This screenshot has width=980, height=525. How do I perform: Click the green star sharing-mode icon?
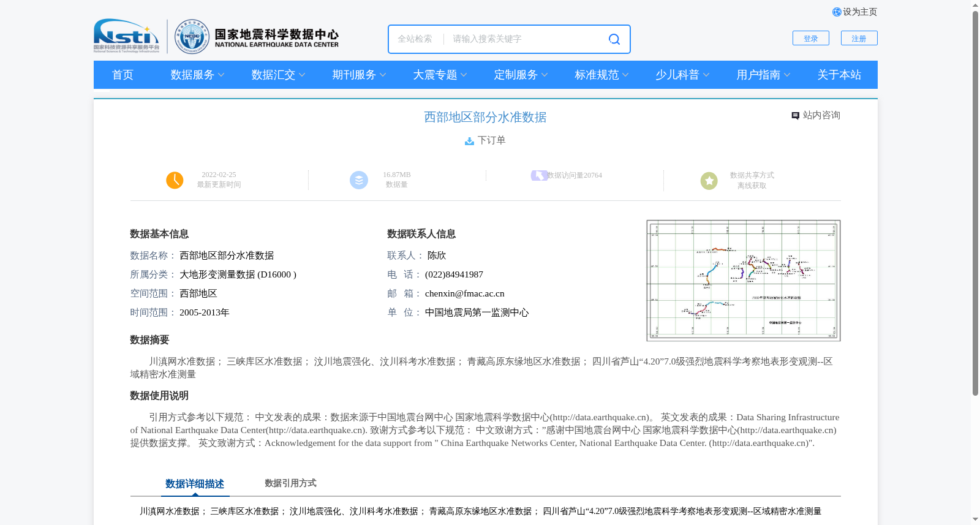(709, 181)
